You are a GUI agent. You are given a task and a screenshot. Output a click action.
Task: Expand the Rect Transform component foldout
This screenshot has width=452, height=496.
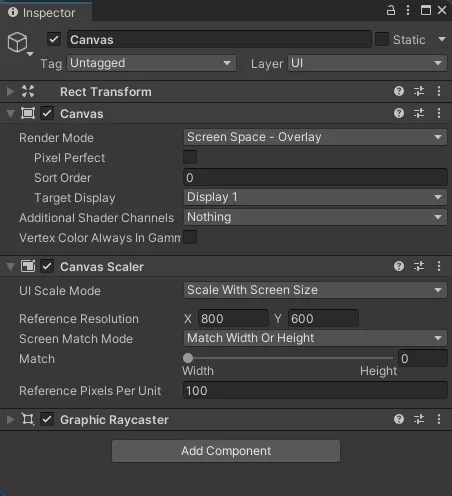(x=11, y=91)
